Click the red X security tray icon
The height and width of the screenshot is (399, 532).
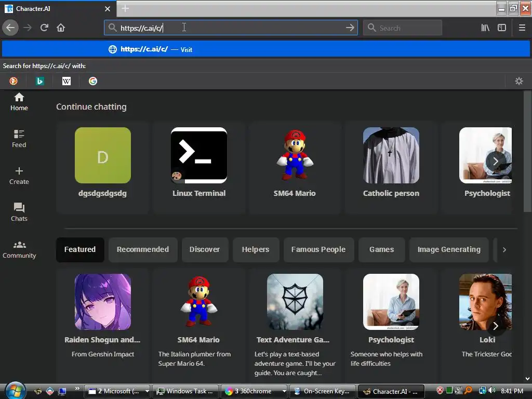tap(440, 391)
